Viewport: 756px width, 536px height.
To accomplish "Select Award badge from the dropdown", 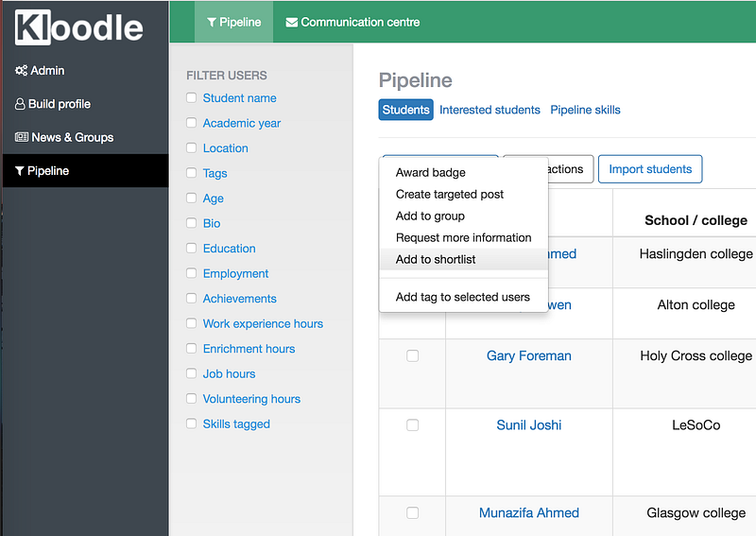I will [431, 173].
